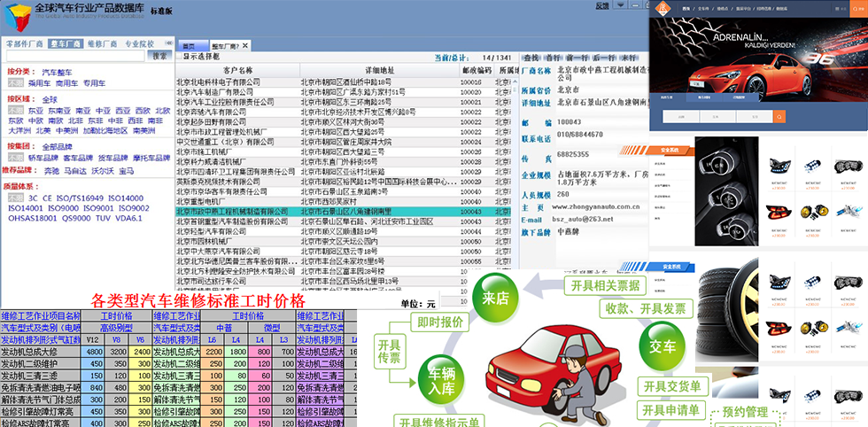The image size is (868, 427).
Task: Select the VDA6.1 quality filter
Action: click(129, 218)
